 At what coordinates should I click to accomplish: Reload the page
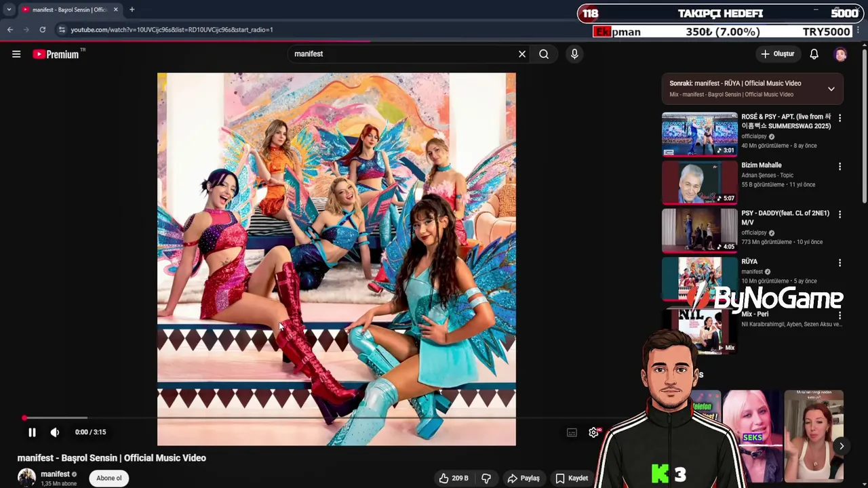point(42,30)
